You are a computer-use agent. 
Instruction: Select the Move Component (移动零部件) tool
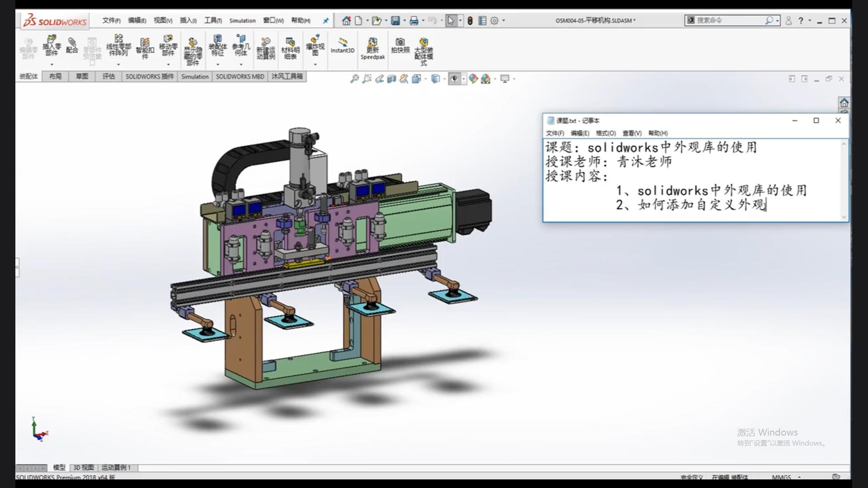click(x=168, y=46)
